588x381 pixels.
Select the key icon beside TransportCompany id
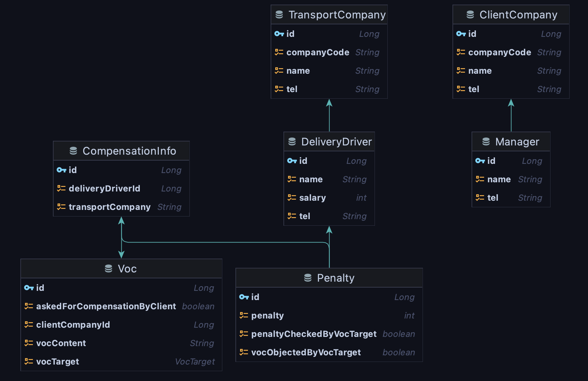[279, 34]
